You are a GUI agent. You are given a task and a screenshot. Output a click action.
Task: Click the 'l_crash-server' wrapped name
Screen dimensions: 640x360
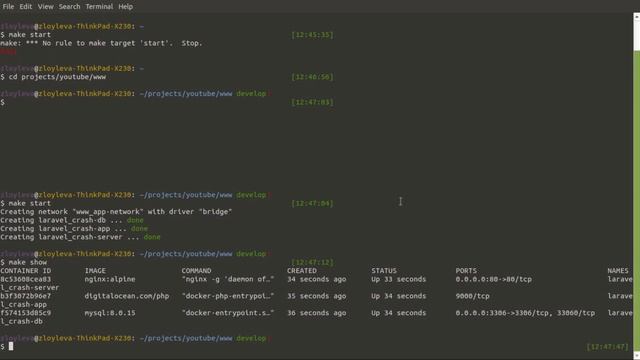tap(29, 287)
